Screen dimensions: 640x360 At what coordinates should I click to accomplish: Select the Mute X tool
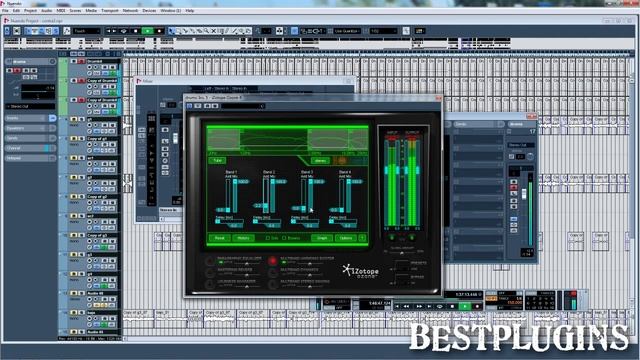(213, 31)
